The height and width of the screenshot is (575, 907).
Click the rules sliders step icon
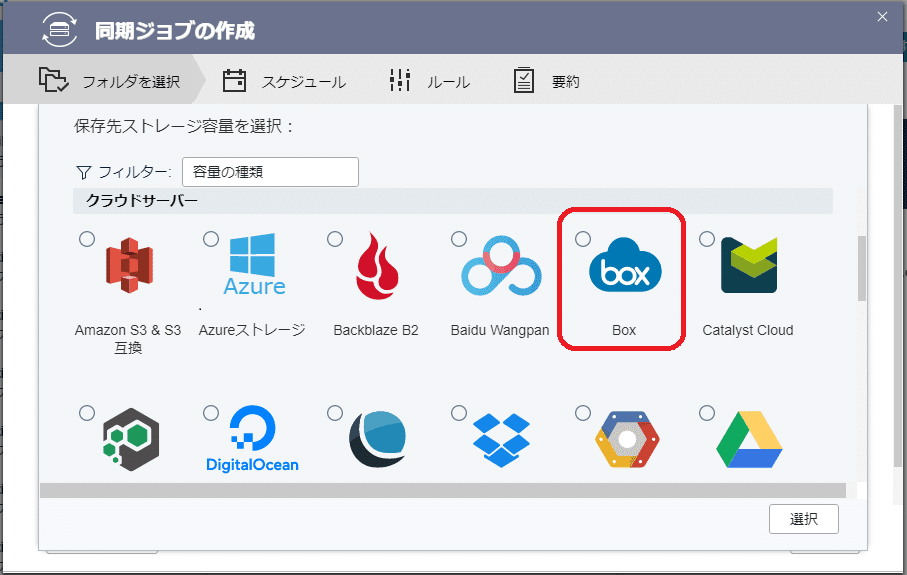[x=400, y=80]
